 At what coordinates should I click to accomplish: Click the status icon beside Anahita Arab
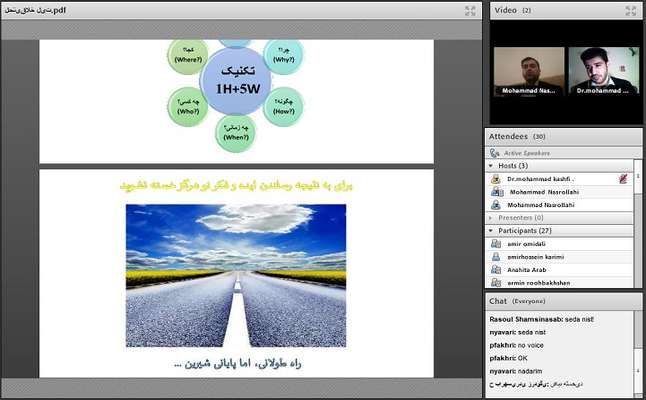point(496,270)
